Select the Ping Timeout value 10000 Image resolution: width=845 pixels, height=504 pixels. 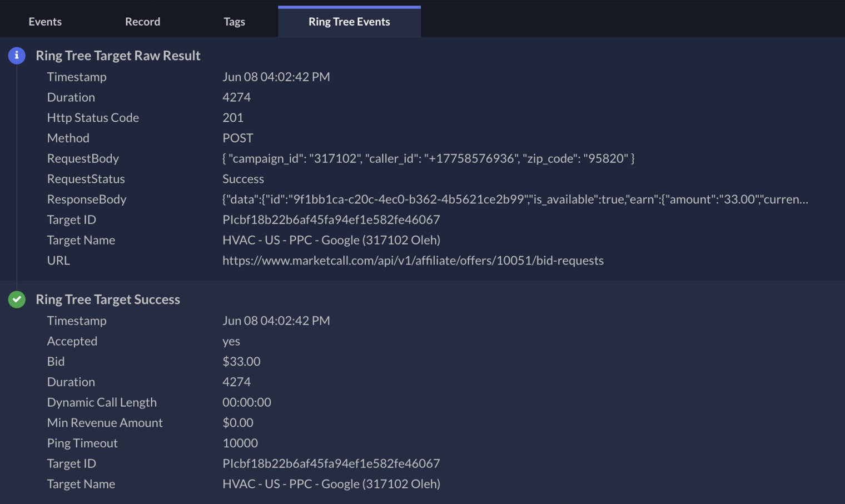pos(240,443)
